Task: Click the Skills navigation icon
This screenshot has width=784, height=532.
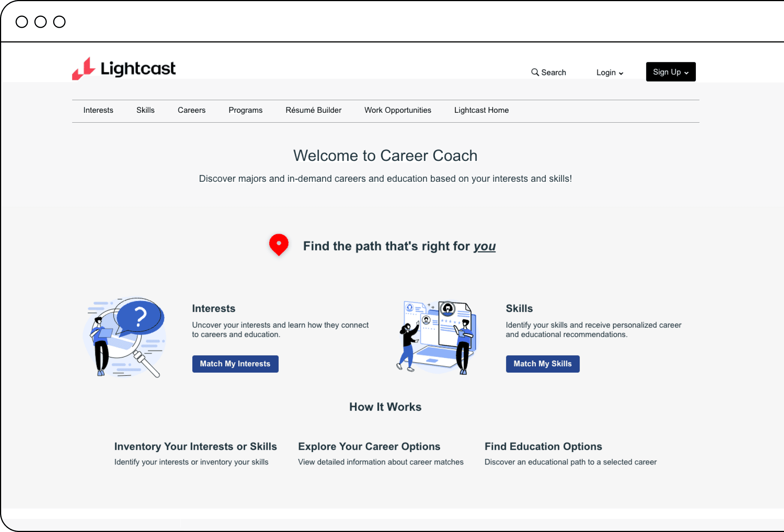Action: (x=145, y=111)
